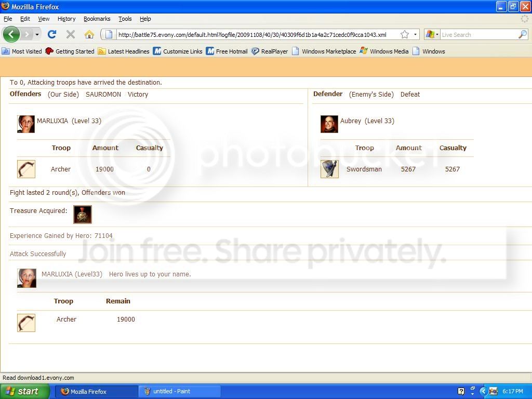The image size is (532, 399).
Task: Click the Windows Start button
Action: [25, 391]
